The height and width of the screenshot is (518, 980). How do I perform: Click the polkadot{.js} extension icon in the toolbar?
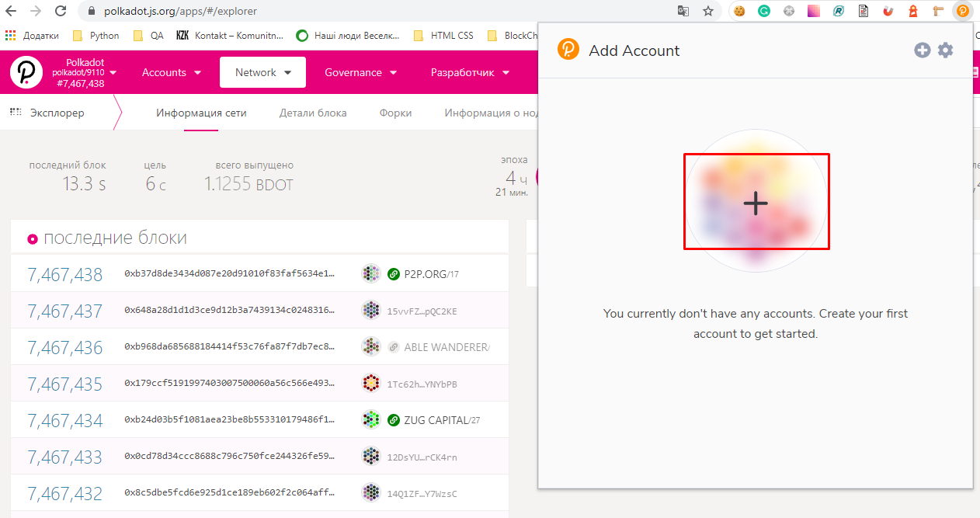[x=963, y=12]
